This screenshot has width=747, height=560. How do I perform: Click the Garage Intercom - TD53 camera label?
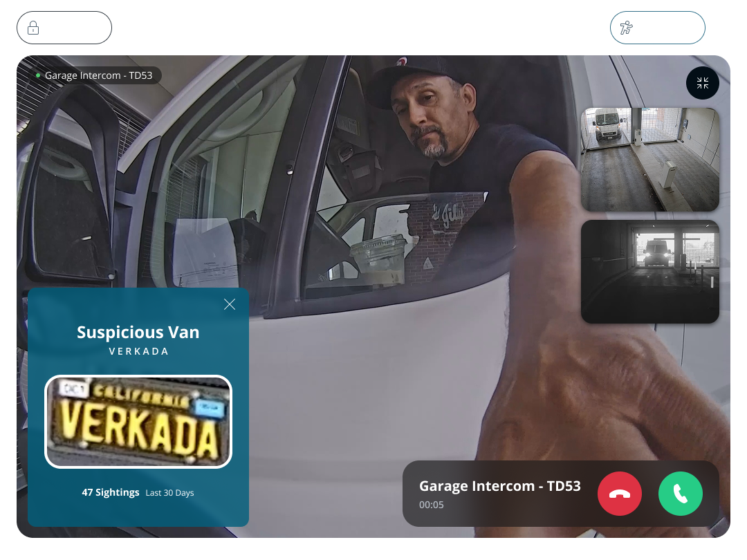pos(95,76)
